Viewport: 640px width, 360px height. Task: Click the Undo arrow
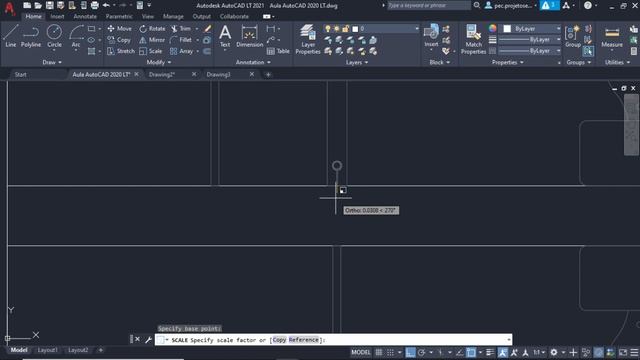pos(106,5)
